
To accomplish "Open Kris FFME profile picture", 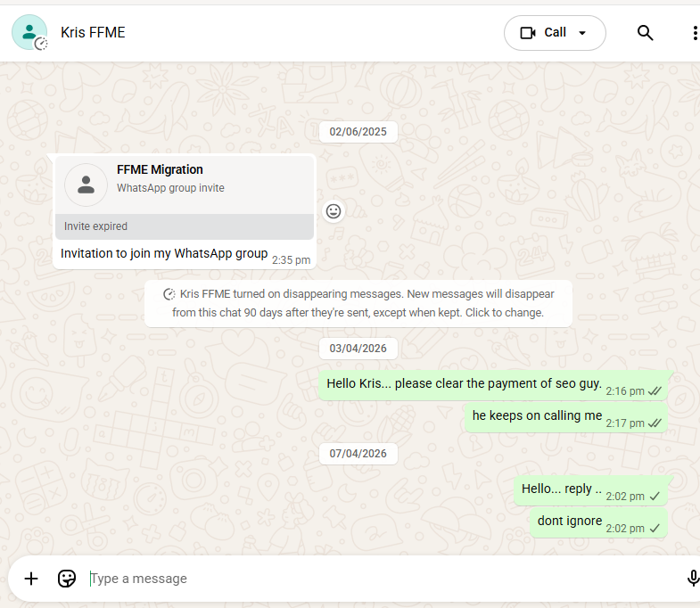I will click(29, 32).
